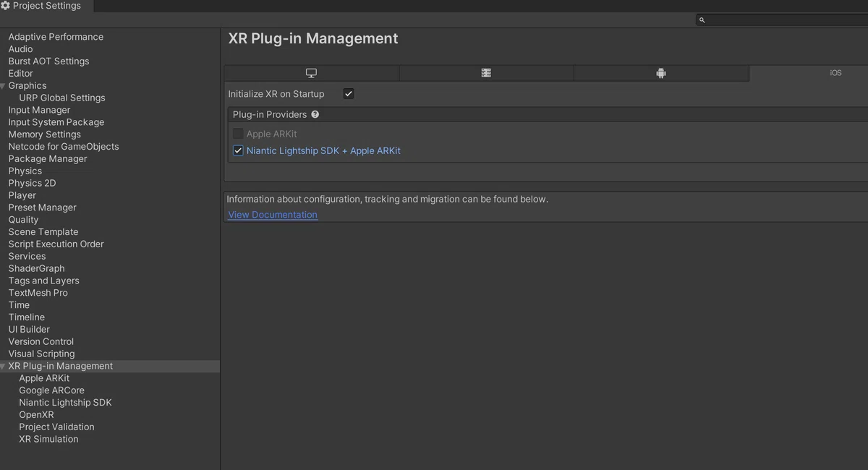868x470 pixels.
Task: Select the Android platform tab
Action: click(x=661, y=73)
